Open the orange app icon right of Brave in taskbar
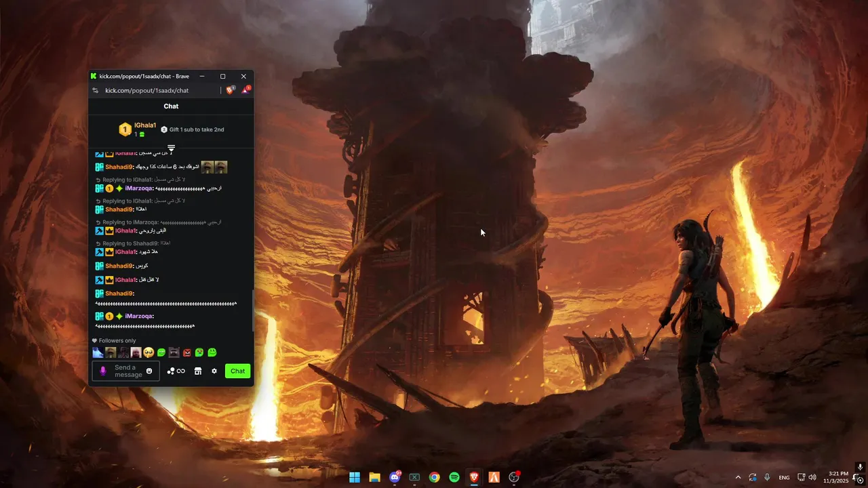This screenshot has height=488, width=868. tap(494, 477)
